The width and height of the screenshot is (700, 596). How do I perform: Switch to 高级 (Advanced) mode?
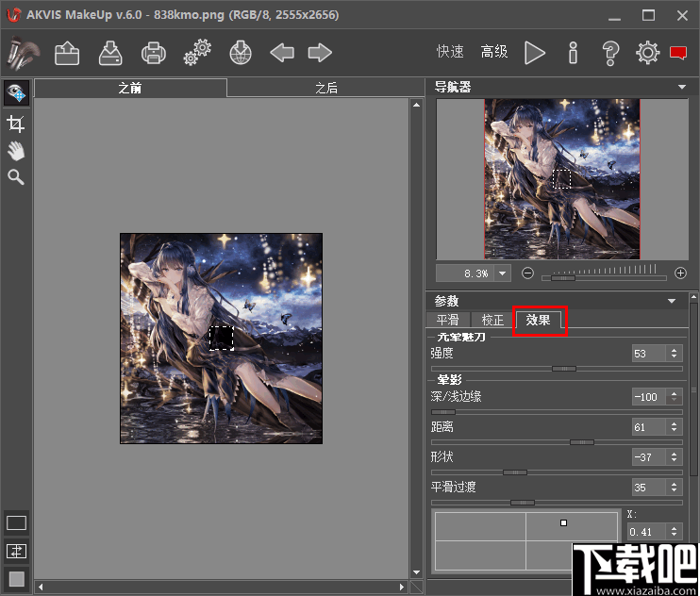(494, 52)
